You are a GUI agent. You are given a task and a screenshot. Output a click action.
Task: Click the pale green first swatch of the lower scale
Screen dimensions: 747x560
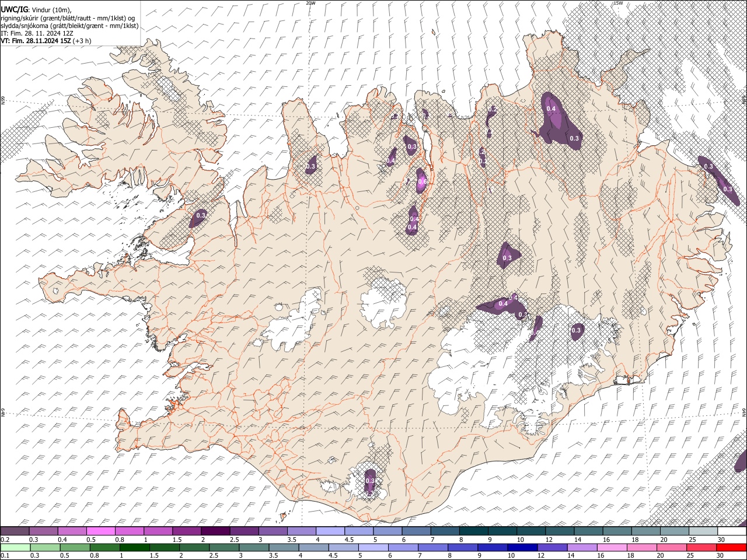tap(15, 547)
